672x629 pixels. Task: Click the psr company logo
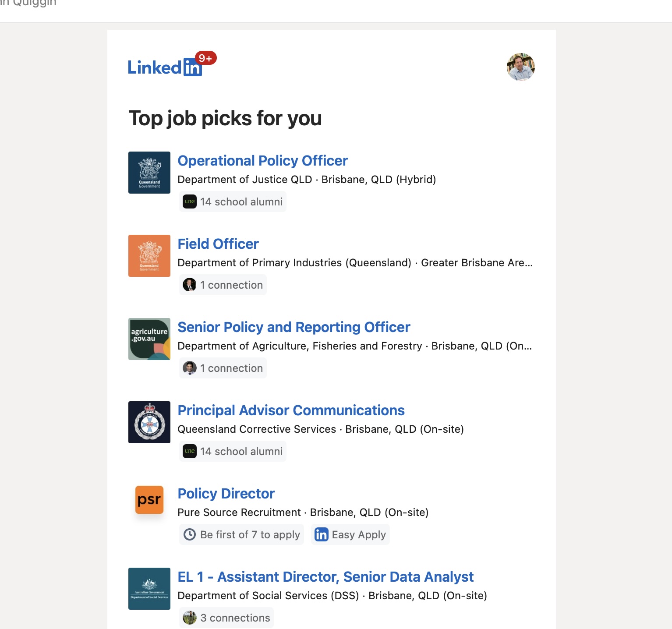(149, 500)
